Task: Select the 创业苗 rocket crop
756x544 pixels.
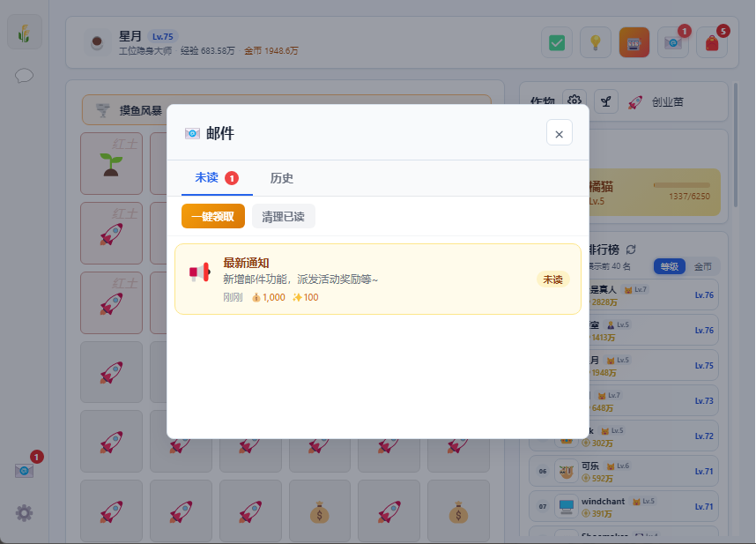Action: tap(656, 101)
